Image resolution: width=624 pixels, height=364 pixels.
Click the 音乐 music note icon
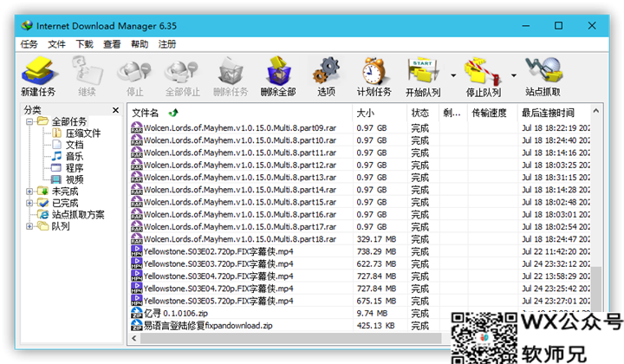pos(57,156)
